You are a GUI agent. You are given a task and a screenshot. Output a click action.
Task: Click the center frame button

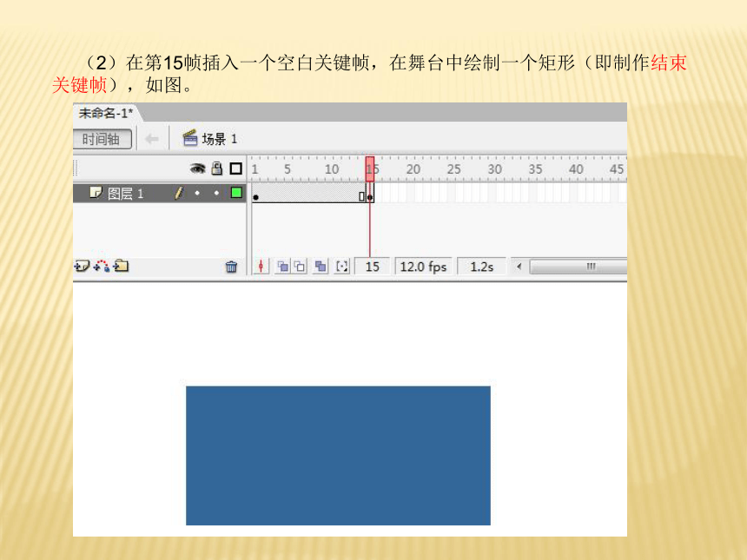point(261,267)
